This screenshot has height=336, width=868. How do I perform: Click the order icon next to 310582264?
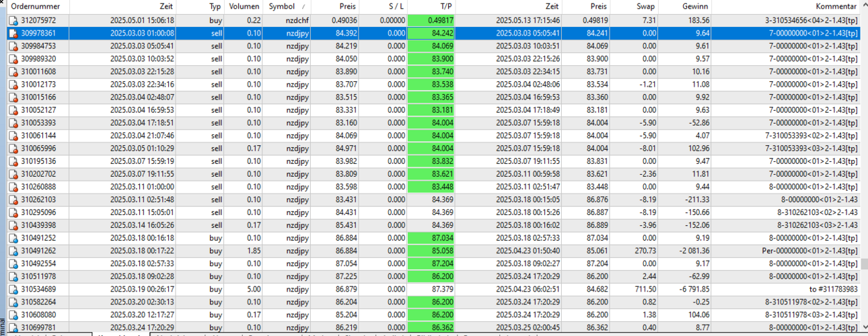(x=13, y=301)
